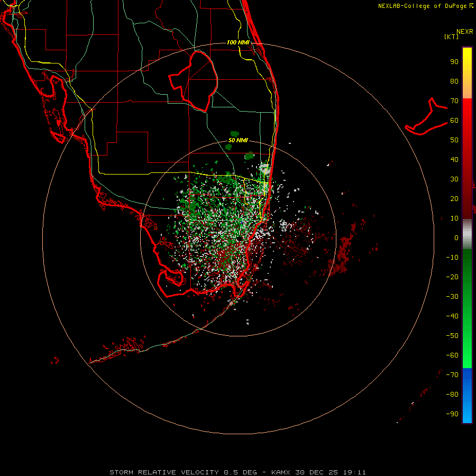Screen dimensions: 476x476
Task: Pick the gray zero segment of color bar
Action: tap(467, 234)
